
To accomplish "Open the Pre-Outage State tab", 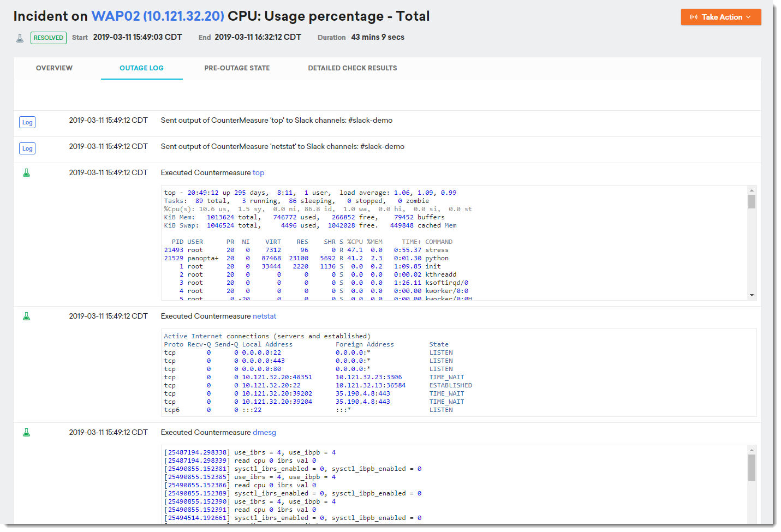I will 237,68.
